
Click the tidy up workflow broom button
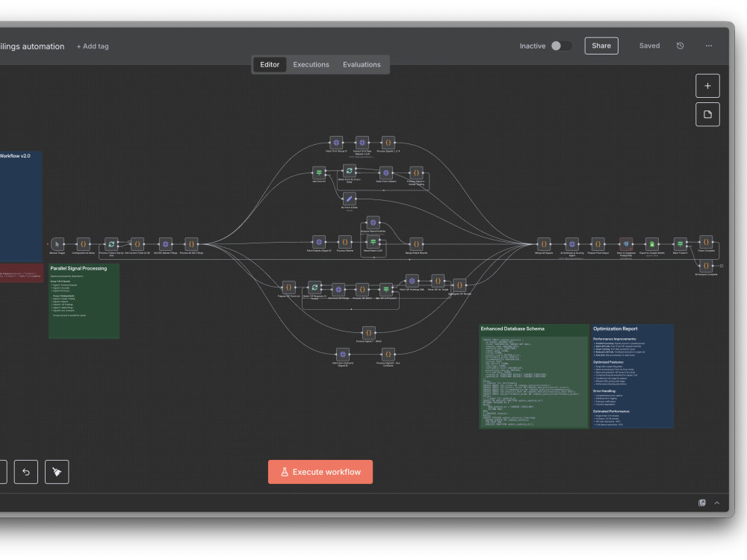[57, 472]
